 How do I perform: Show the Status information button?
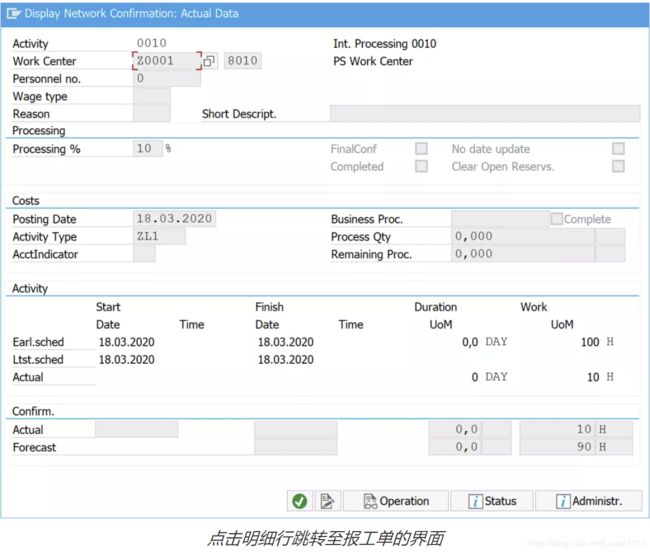click(492, 501)
